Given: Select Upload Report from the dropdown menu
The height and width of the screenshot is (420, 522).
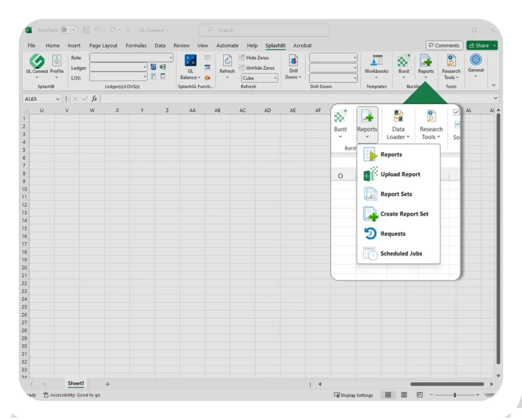Looking at the screenshot, I should [400, 174].
